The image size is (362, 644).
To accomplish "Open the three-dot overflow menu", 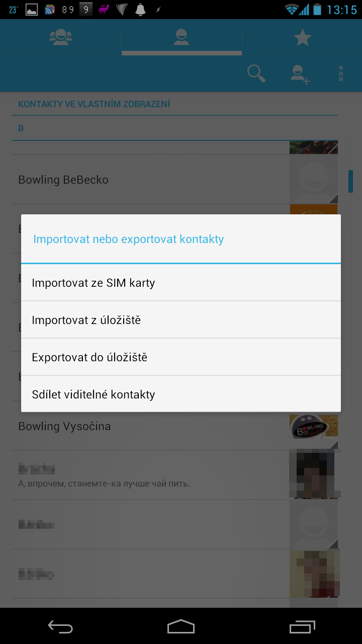I will [x=341, y=73].
